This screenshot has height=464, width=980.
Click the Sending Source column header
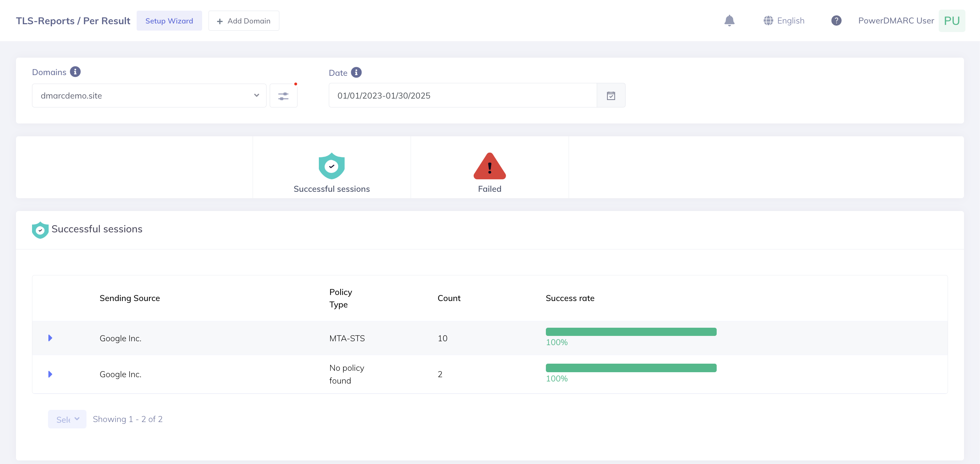129,298
